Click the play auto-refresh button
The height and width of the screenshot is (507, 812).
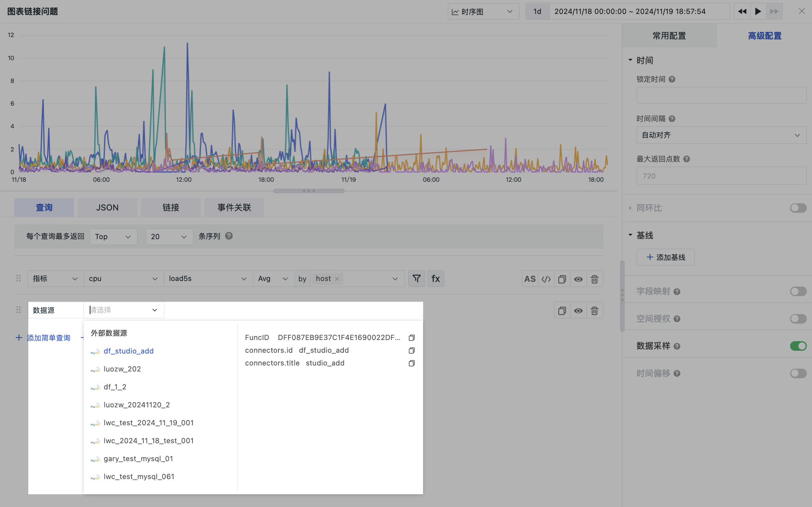point(758,12)
